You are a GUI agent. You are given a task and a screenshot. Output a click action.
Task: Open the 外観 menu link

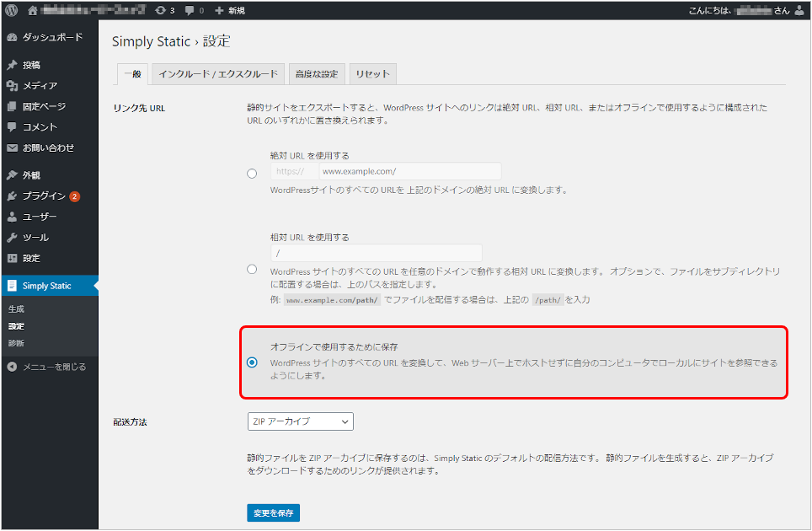(32, 175)
